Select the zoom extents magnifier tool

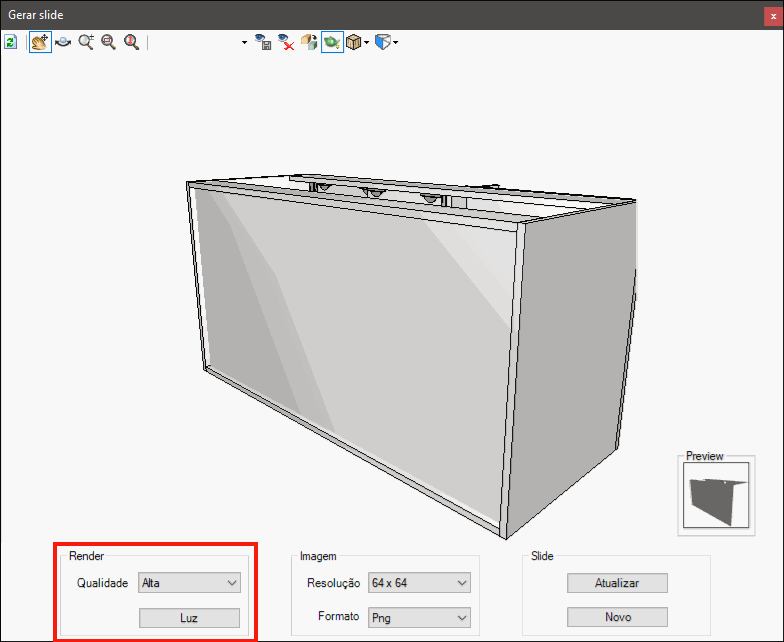tap(132, 42)
